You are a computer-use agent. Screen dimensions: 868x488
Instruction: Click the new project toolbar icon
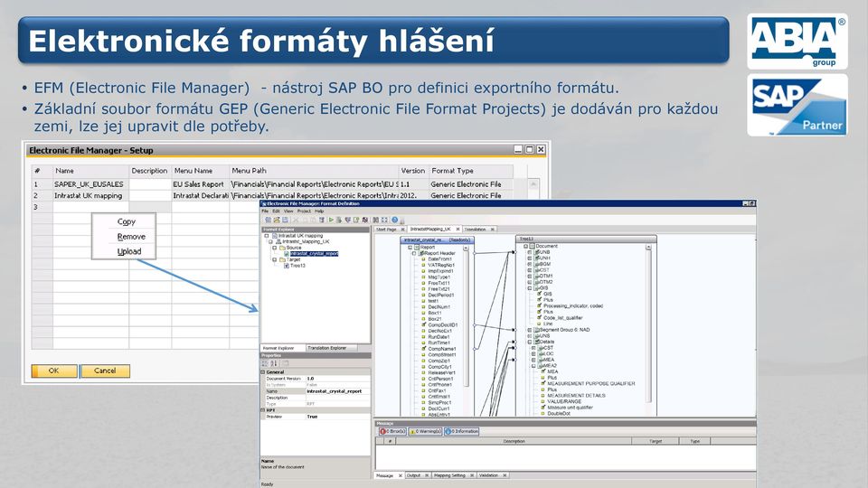268,220
